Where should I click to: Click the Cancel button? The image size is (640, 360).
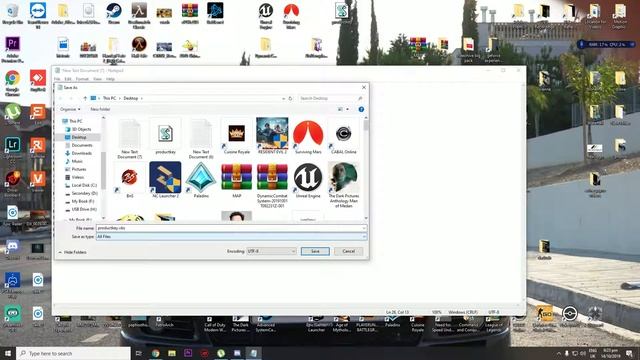[349, 251]
